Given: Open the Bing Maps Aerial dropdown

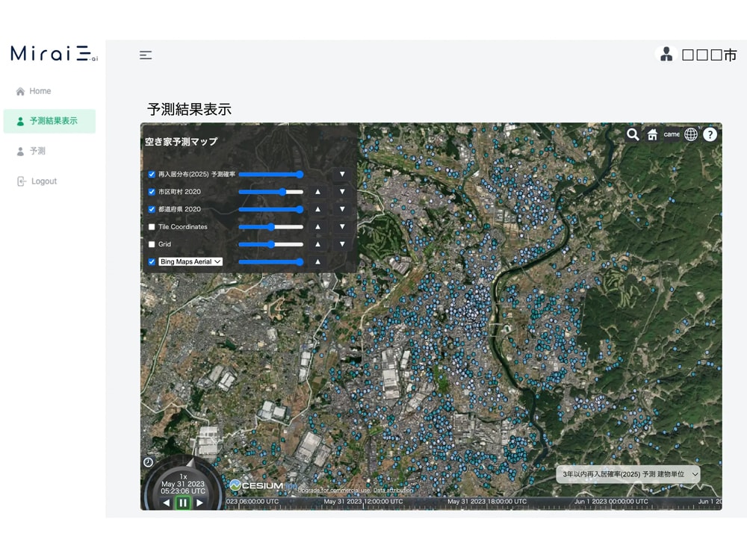Looking at the screenshot, I should tap(190, 262).
